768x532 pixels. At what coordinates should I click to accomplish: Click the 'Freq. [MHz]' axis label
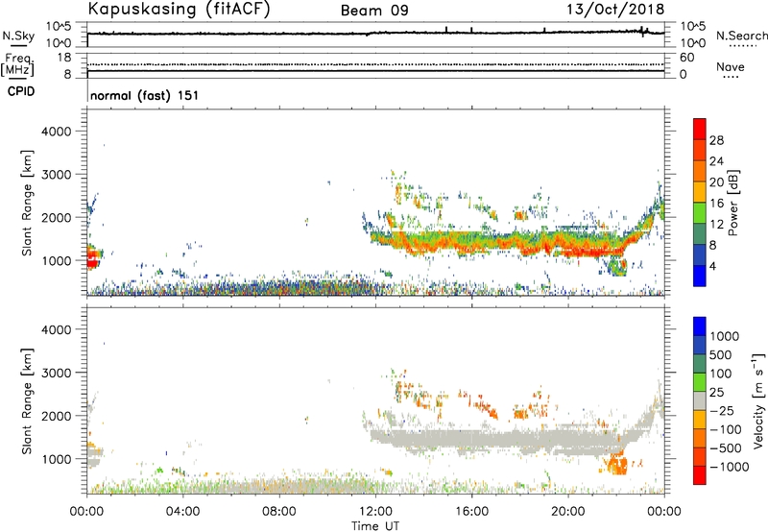click(x=18, y=65)
